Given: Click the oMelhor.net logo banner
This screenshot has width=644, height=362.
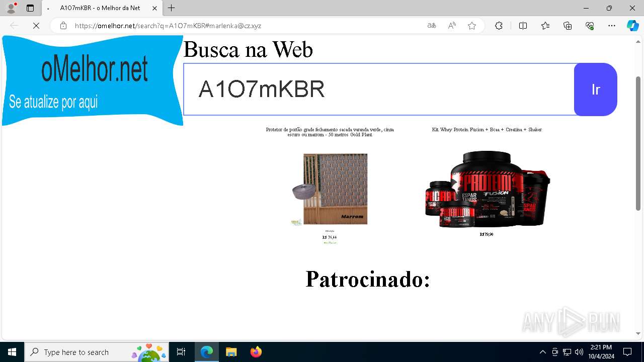Looking at the screenshot, I should 93,80.
